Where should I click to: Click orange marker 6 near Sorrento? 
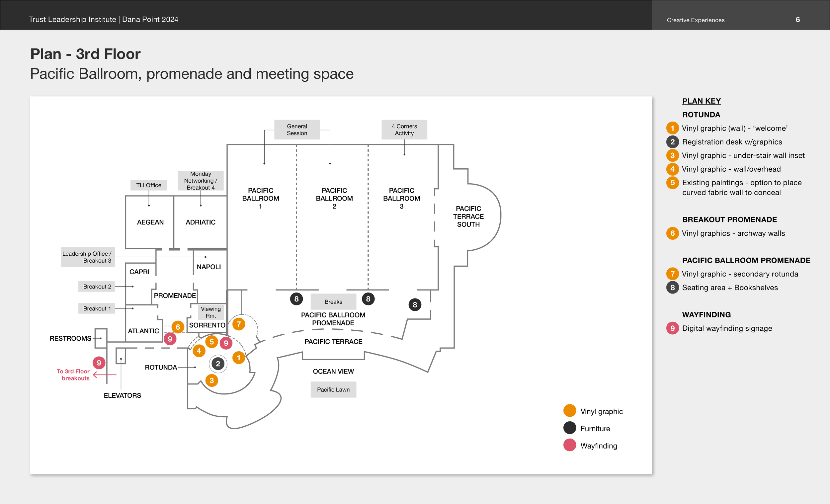178,327
